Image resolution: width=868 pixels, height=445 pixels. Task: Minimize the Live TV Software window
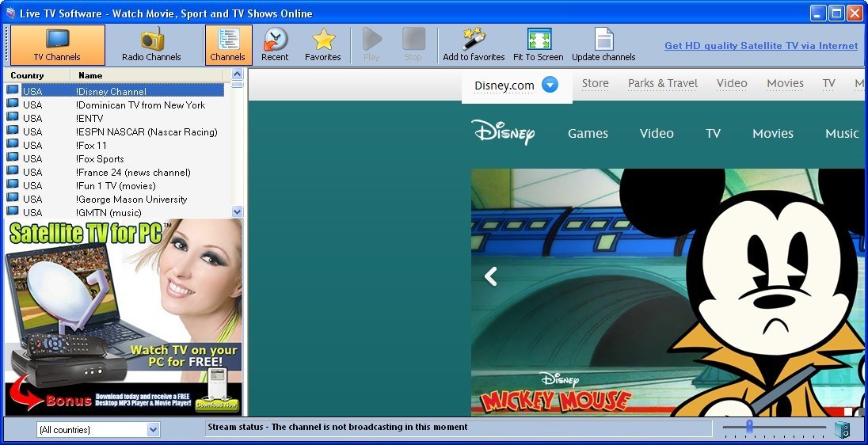click(x=819, y=13)
